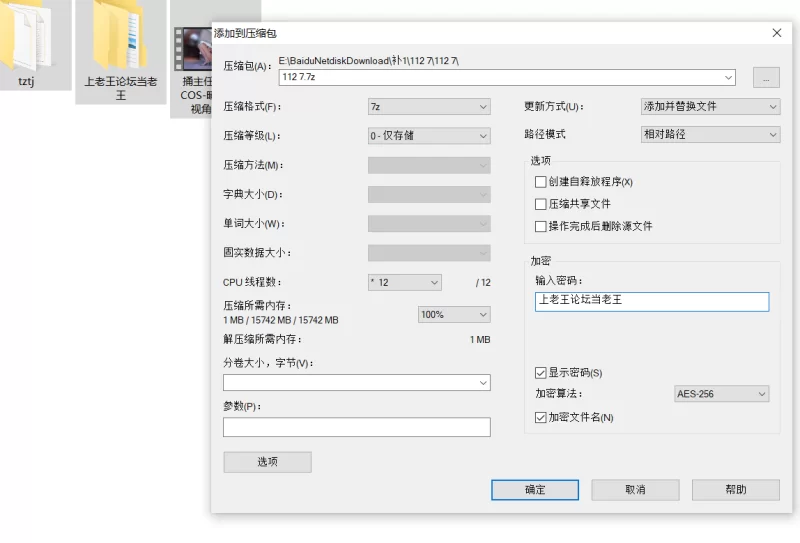Expand memory percentage 100% dropdown
Viewport: 800px width, 543px height.
point(454,314)
